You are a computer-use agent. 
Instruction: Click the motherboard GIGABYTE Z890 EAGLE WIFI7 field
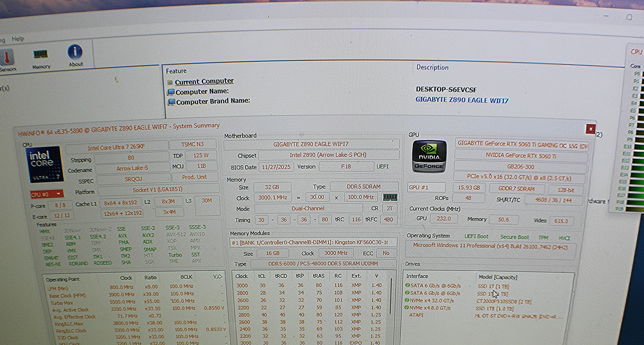[311, 144]
